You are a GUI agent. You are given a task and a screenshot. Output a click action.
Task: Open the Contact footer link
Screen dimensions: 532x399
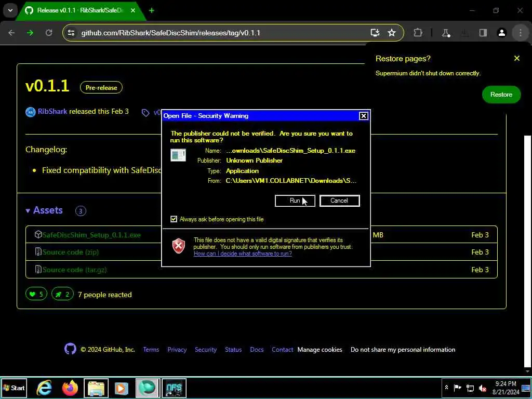(x=282, y=350)
